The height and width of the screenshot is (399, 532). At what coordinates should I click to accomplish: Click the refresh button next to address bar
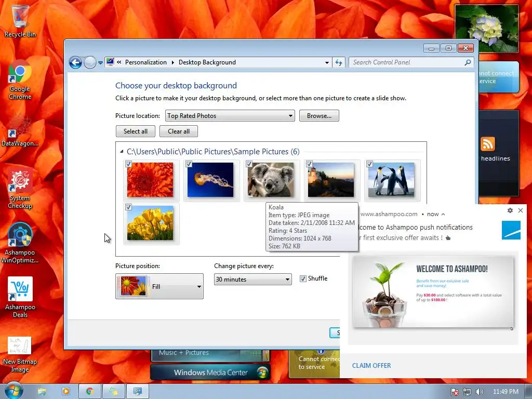[x=339, y=62]
